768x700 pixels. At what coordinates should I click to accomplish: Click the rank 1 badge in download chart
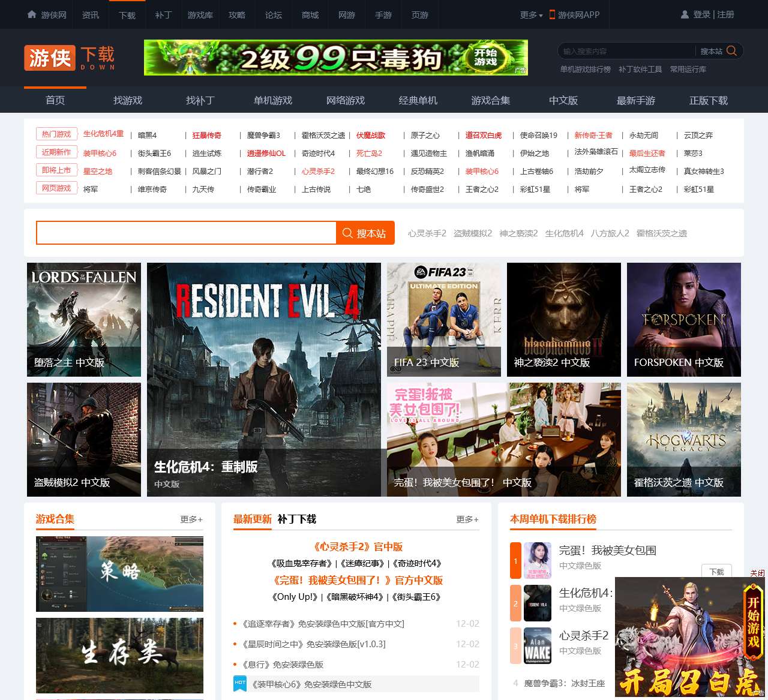(x=515, y=561)
